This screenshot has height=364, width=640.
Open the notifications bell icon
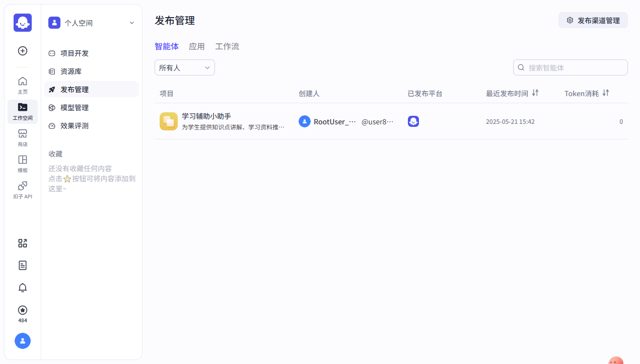coord(22,287)
